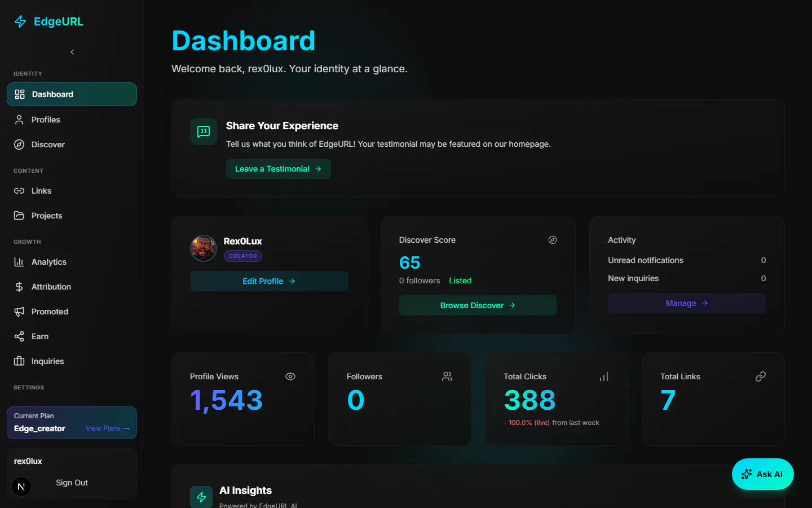Navigate to Discover in sidebar
Screen dimensions: 812x508
coord(72,144)
